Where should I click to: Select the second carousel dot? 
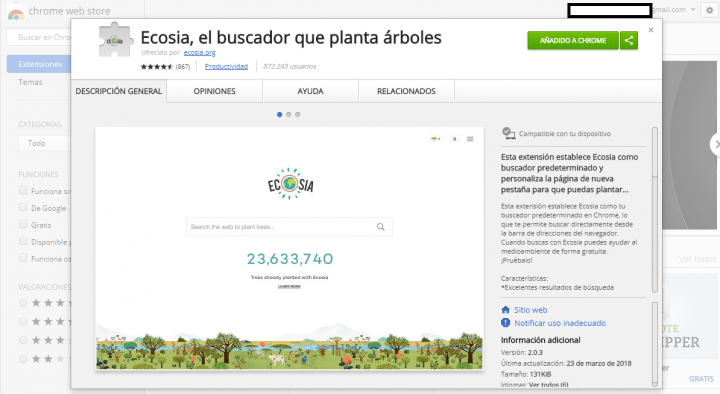click(288, 115)
